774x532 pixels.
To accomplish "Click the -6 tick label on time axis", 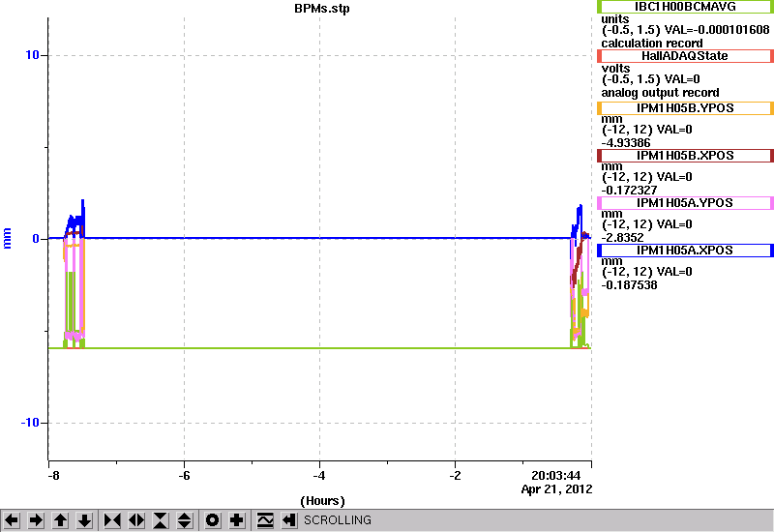I will 184,476.
